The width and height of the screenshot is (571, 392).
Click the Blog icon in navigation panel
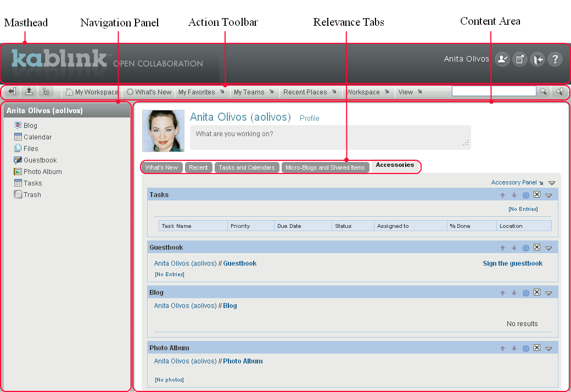click(x=18, y=125)
